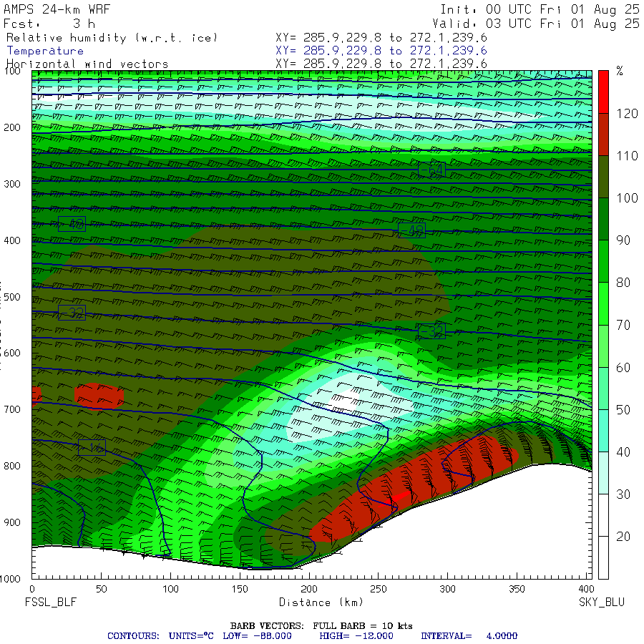Viewport: 644px width, 644px height.
Task: Click the pressure axis label '300'
Action: point(12,184)
